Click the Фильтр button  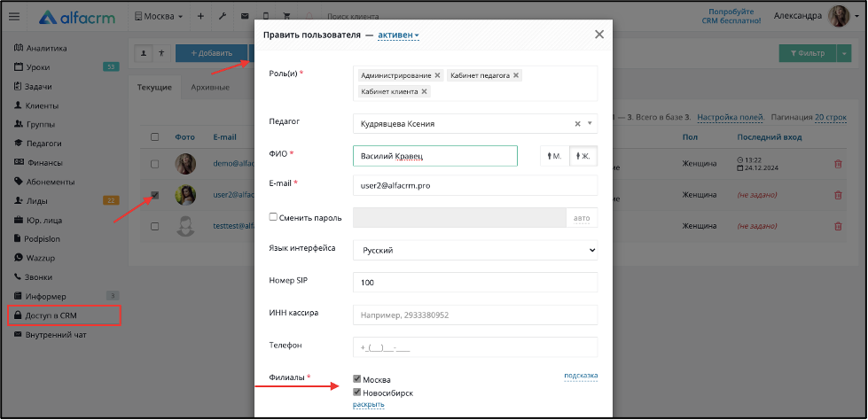[x=807, y=53]
